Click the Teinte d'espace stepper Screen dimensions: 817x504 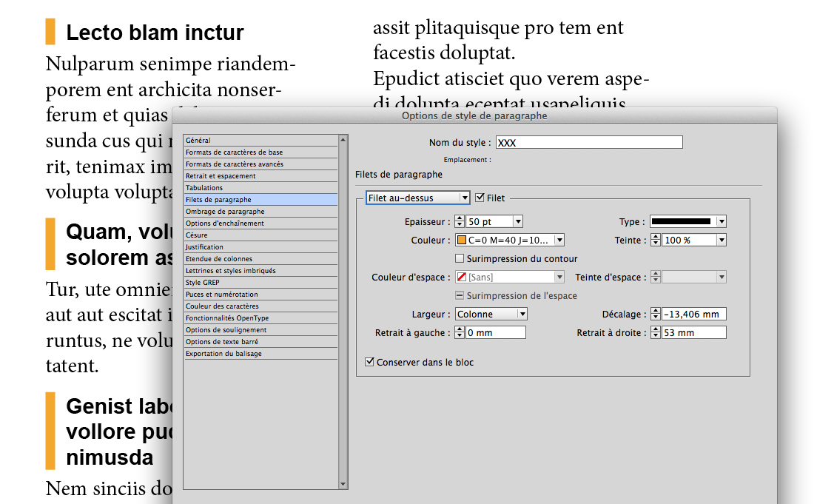coord(656,278)
